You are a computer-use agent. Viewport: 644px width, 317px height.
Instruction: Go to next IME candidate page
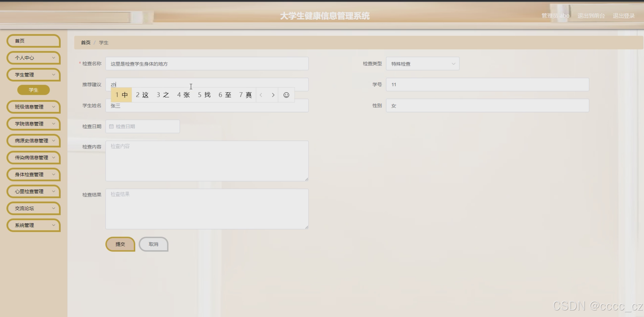273,95
